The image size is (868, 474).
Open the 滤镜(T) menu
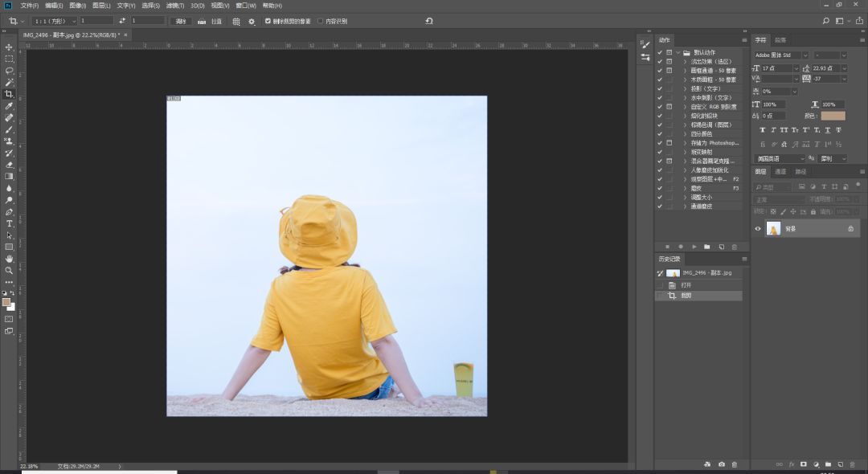click(176, 6)
